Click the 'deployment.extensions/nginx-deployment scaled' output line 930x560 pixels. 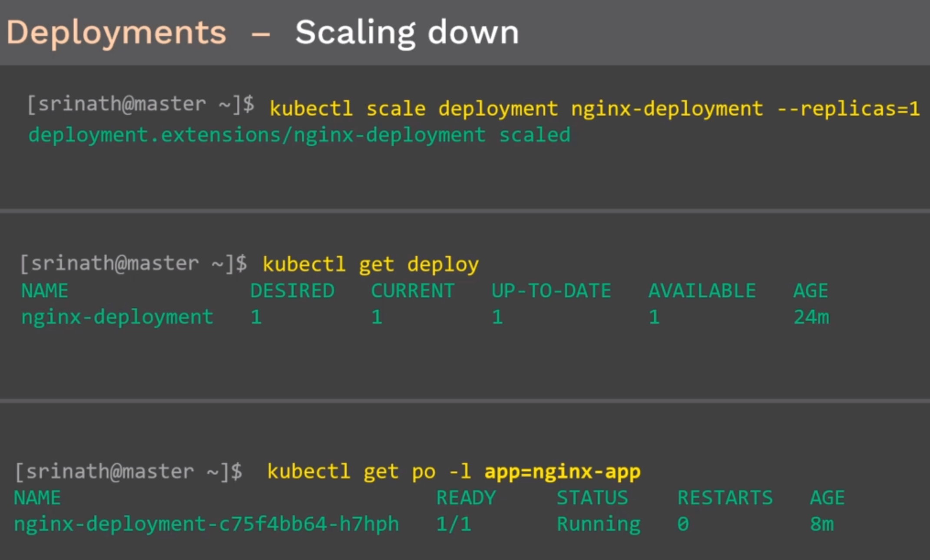click(x=299, y=136)
